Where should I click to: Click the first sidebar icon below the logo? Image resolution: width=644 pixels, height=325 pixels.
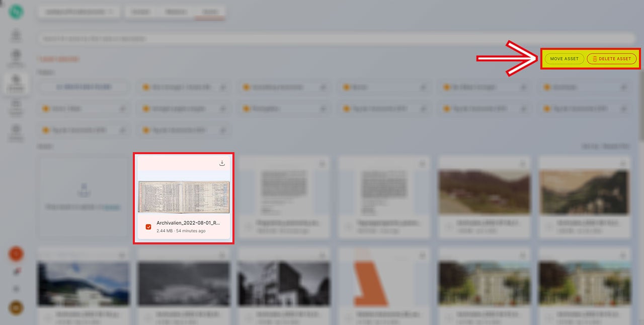click(x=16, y=36)
